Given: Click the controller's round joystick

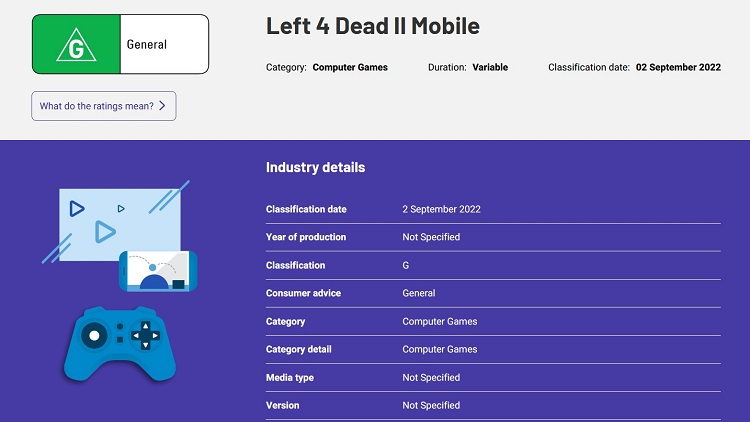Looking at the screenshot, I should pyautogui.click(x=94, y=336).
